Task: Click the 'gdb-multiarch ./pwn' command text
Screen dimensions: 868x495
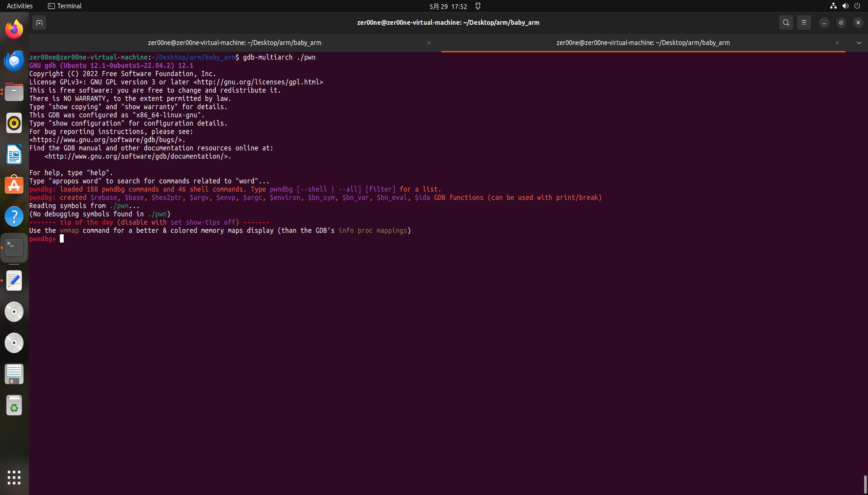Action: coord(279,58)
